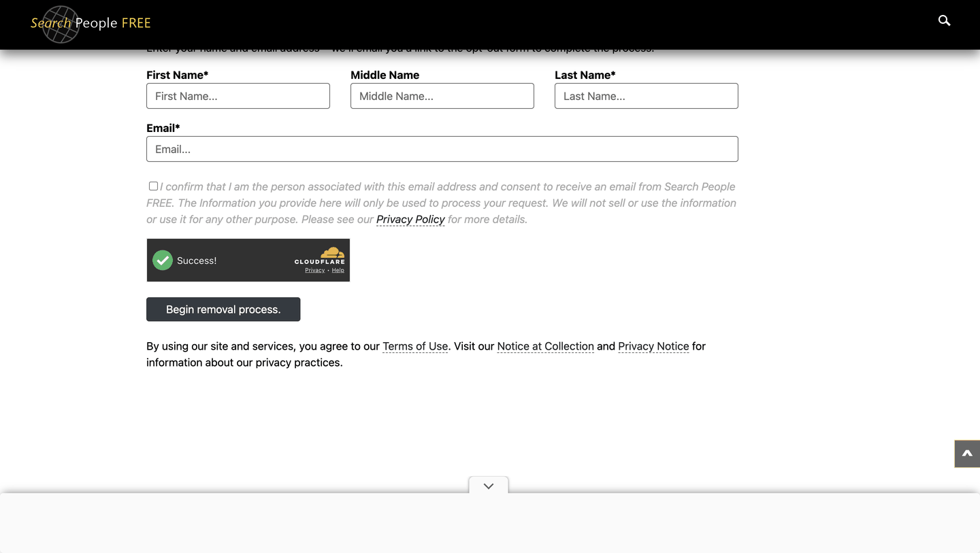Focus the First Name input field
The width and height of the screenshot is (980, 553).
(238, 96)
